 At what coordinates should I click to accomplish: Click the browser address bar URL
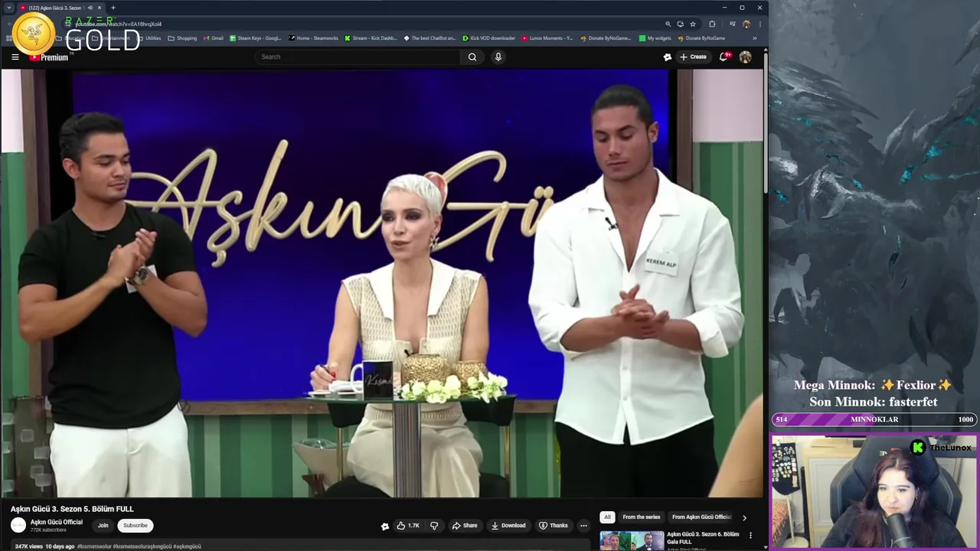click(118, 24)
